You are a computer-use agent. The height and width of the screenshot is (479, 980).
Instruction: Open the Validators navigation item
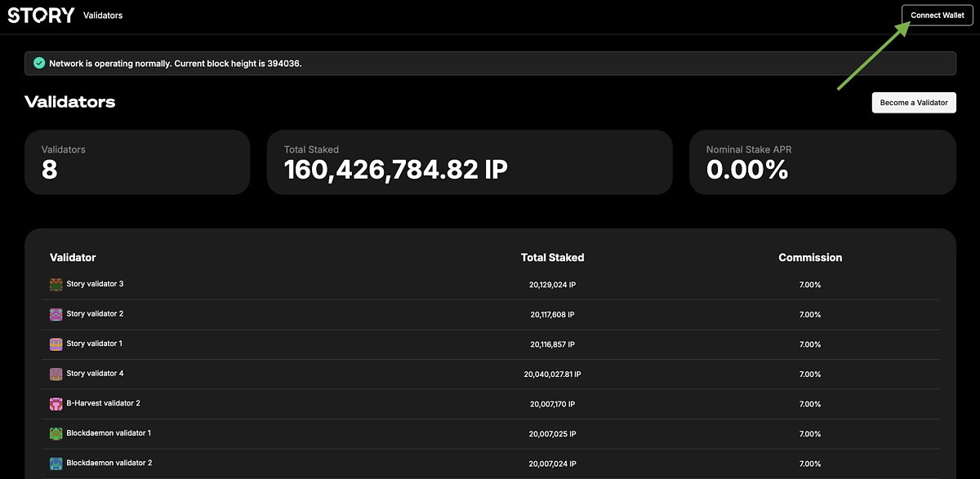pyautogui.click(x=103, y=16)
